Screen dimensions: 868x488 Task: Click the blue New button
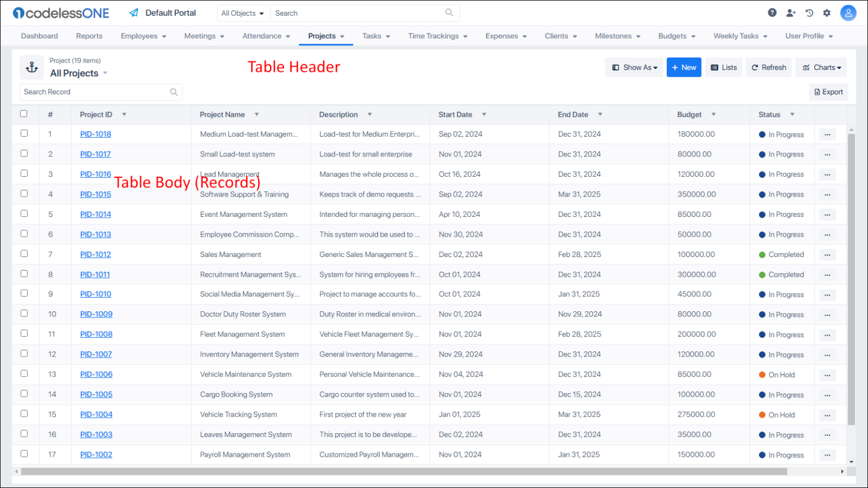(684, 67)
